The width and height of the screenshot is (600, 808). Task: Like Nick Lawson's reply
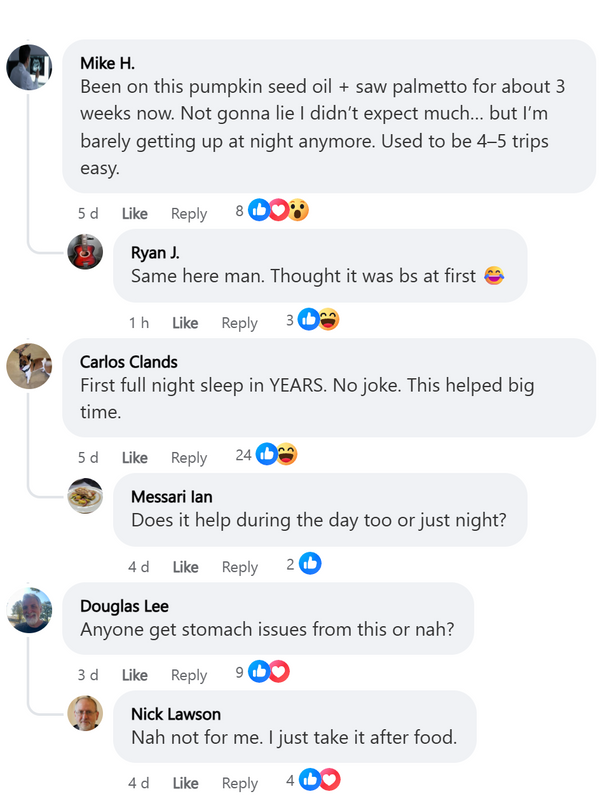tap(185, 783)
